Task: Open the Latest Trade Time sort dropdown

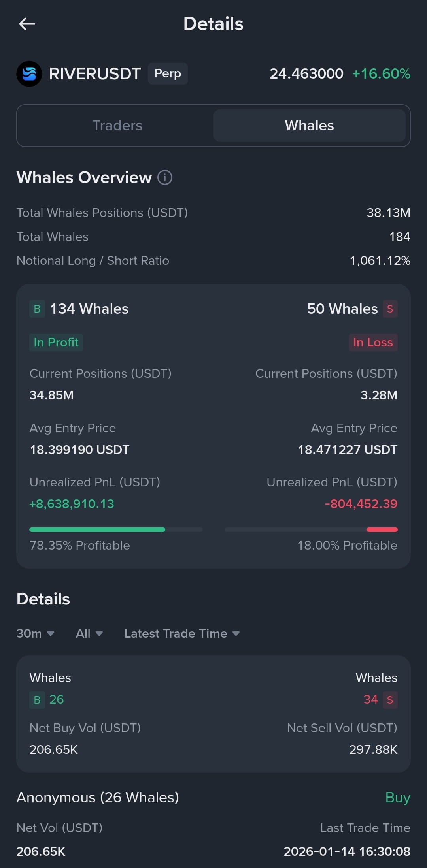Action: tap(182, 633)
